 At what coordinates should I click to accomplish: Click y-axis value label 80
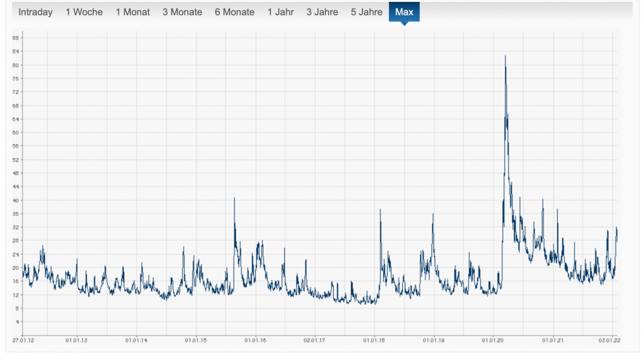click(15, 65)
